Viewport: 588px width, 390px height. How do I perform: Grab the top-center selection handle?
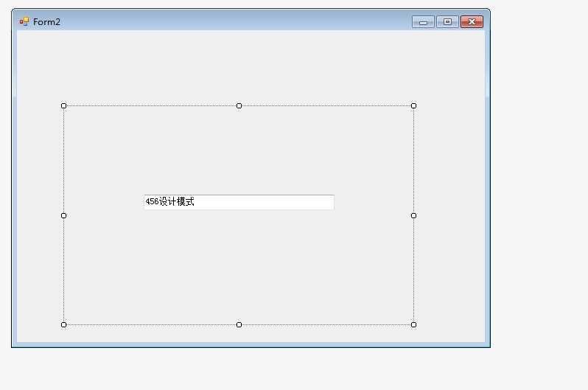click(239, 106)
